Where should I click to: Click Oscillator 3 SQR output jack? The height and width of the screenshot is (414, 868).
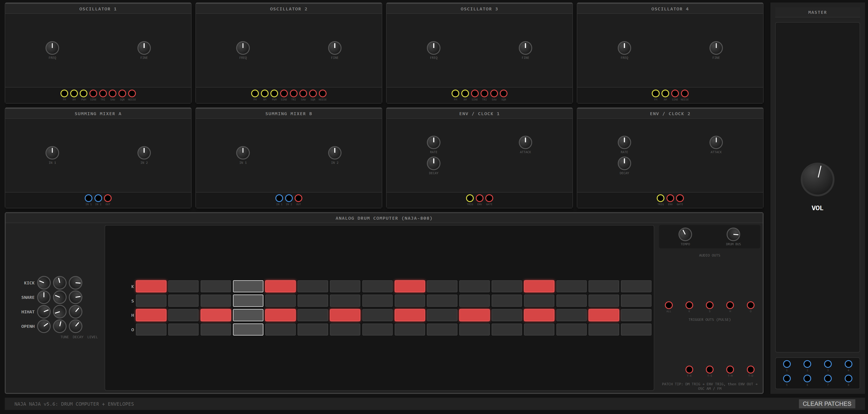click(x=504, y=93)
